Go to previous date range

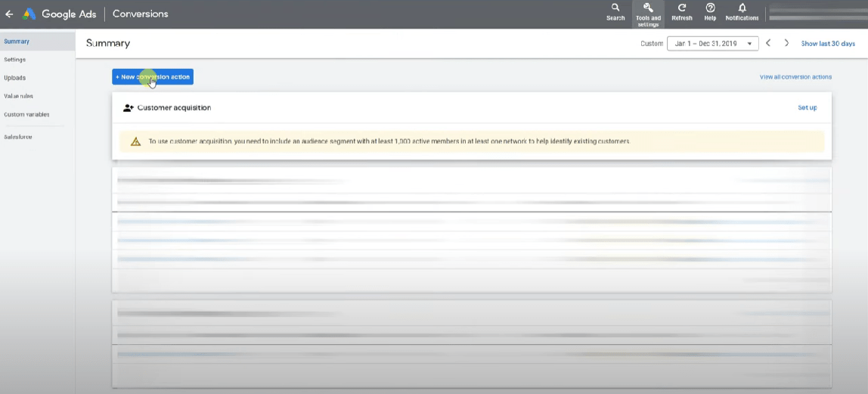[768, 43]
